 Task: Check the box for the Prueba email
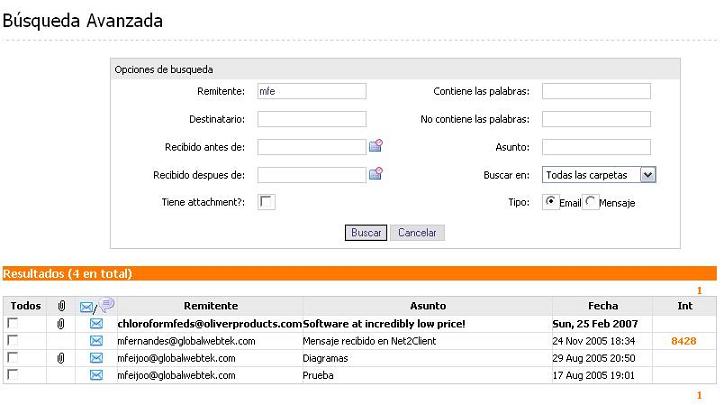tap(13, 375)
